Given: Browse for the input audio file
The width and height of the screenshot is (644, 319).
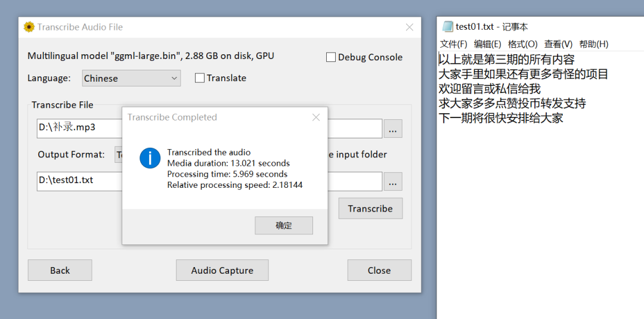Looking at the screenshot, I should point(392,128).
